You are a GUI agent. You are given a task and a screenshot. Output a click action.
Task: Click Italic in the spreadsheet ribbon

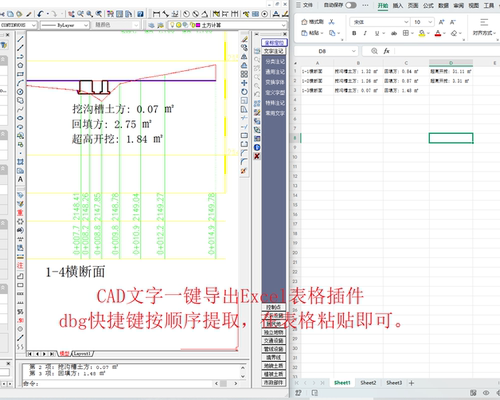pyautogui.click(x=365, y=33)
